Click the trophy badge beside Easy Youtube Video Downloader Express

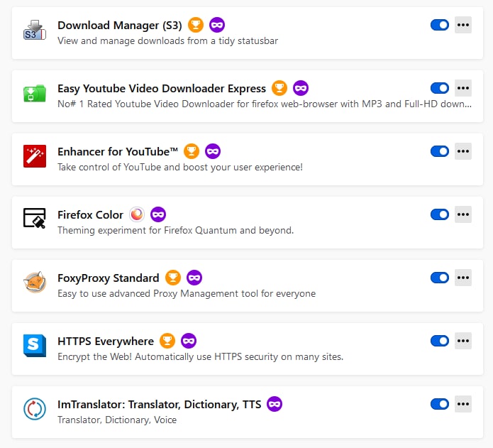click(279, 88)
